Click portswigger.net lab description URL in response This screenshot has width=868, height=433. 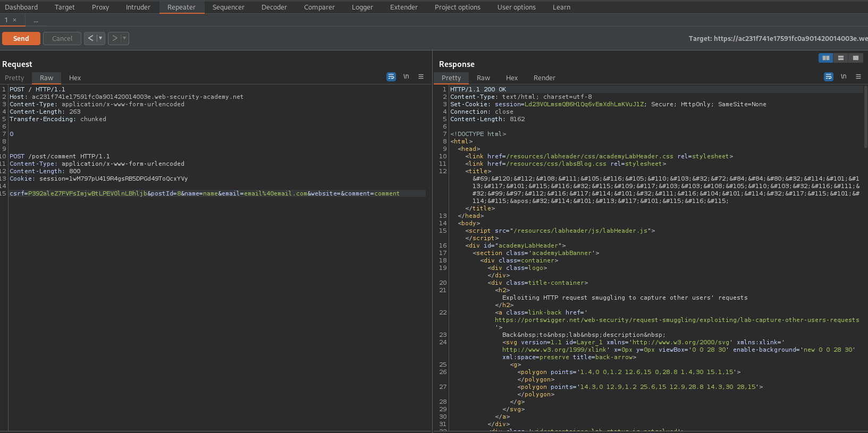677,320
